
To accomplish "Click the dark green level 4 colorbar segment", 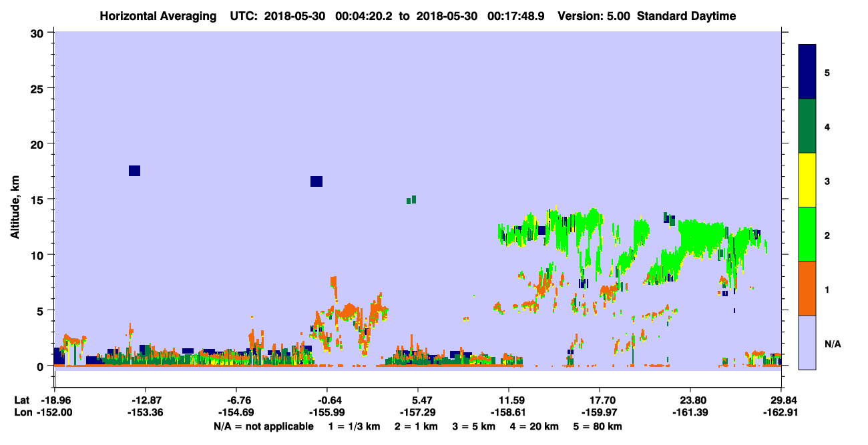I will (807, 126).
